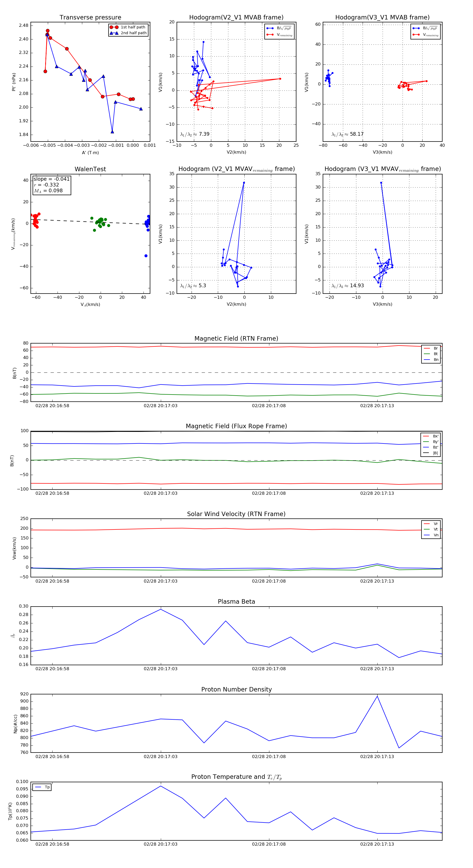Select the "Bn" legend entry
473x868 pixels.
point(431,360)
